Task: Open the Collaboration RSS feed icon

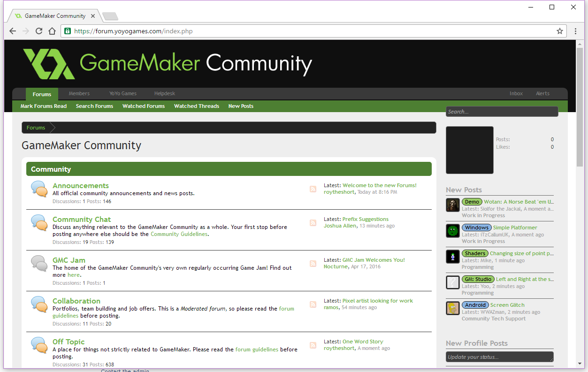Action: tap(313, 304)
